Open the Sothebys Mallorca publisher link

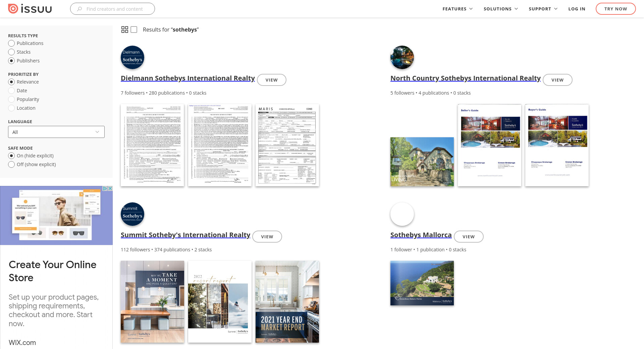click(421, 235)
